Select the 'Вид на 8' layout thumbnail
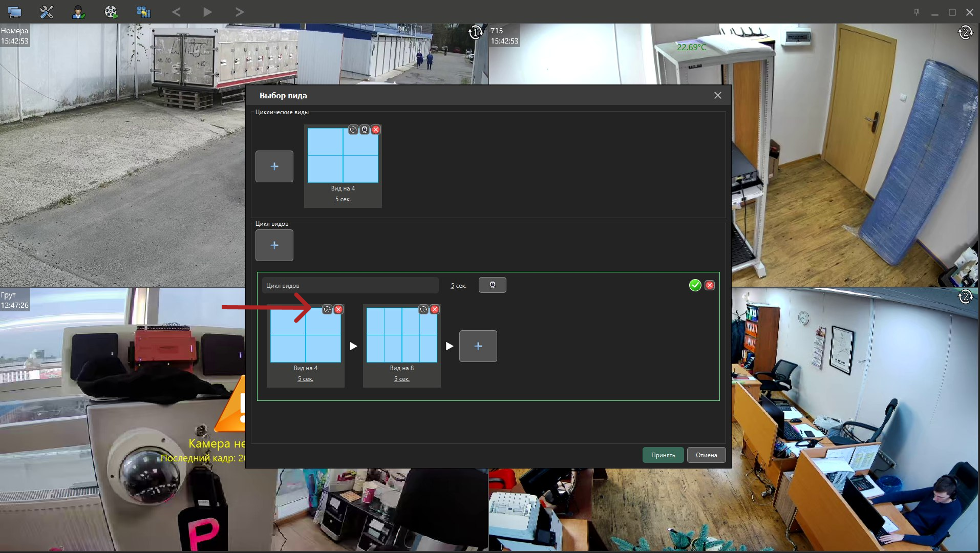 tap(402, 335)
